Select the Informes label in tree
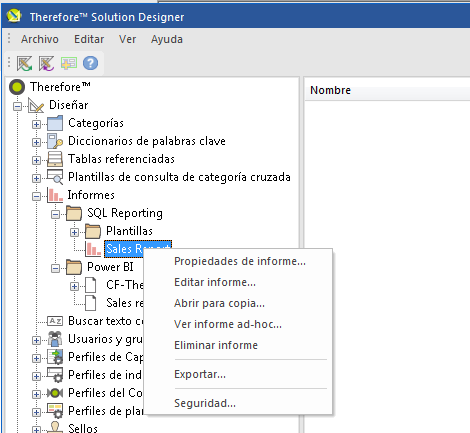The image size is (470, 433). pos(91,195)
